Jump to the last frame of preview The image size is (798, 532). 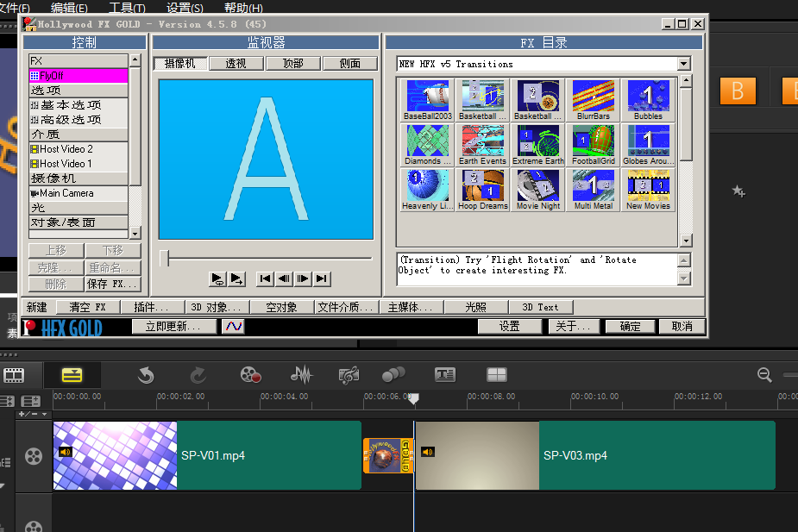click(322, 279)
